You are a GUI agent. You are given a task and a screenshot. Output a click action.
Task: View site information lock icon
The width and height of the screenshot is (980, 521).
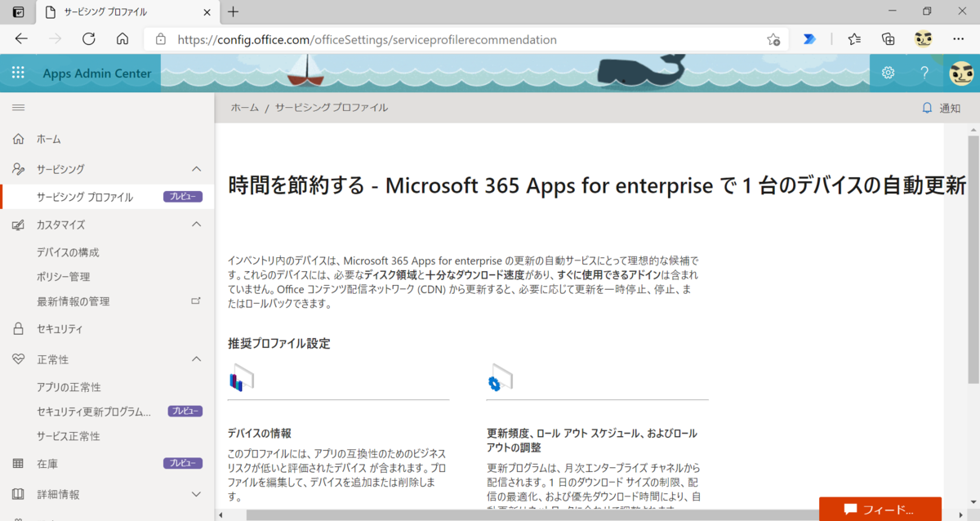pos(161,39)
